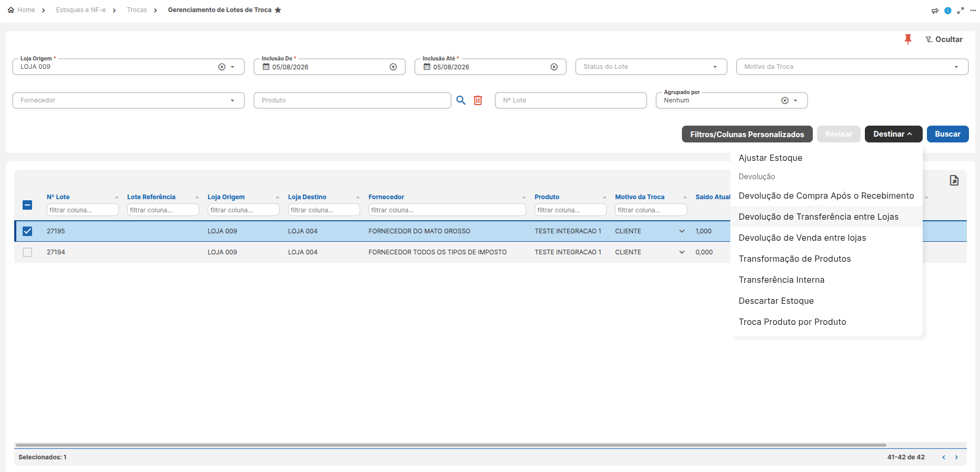Go to Estoques e NF-e breadcrumb
980x472 pixels.
(x=81, y=10)
